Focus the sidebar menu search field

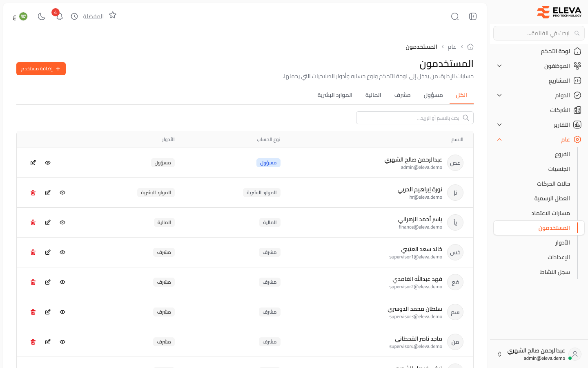point(539,33)
